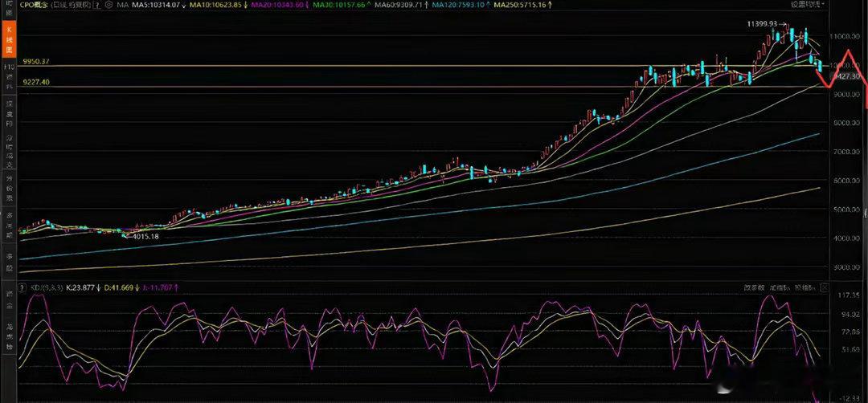Open the 多周期 sidebar tab

8,225
